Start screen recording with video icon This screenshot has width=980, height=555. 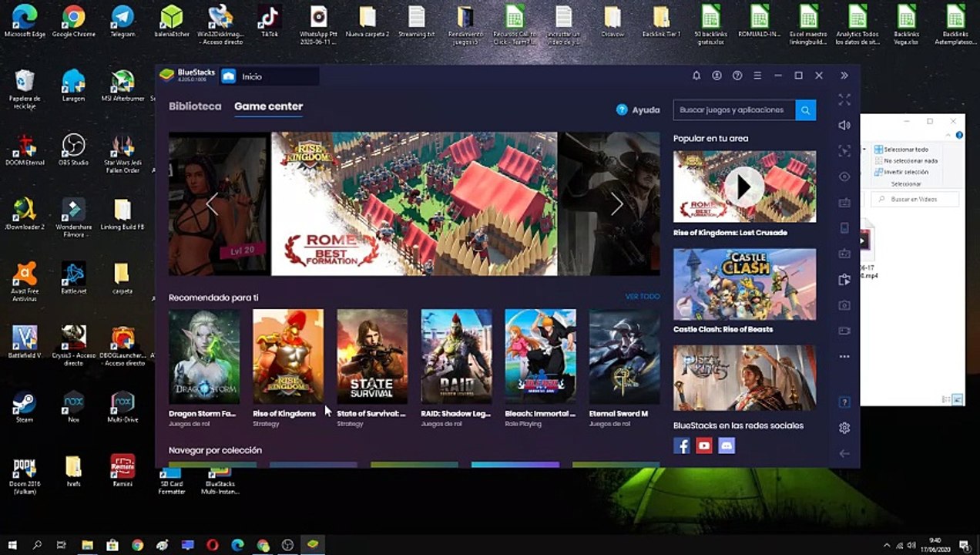(844, 331)
